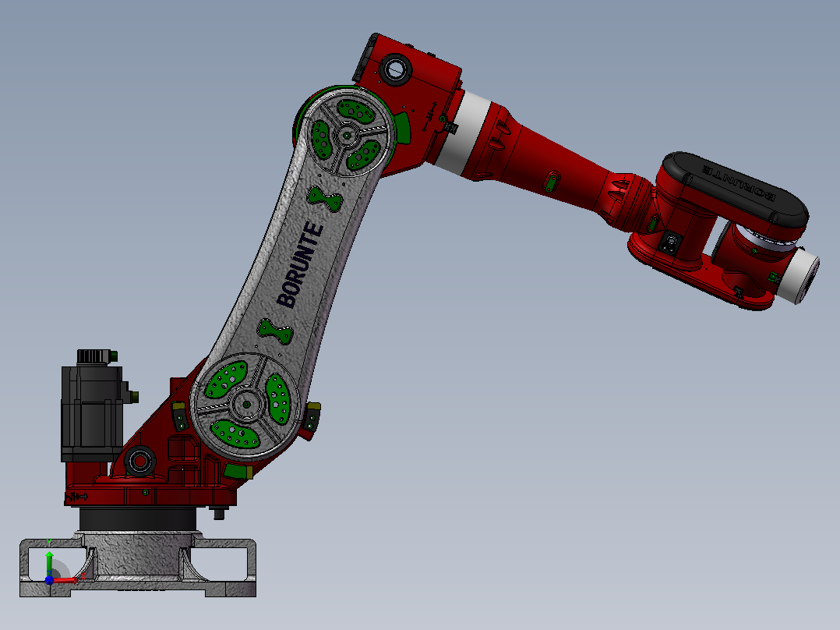The width and height of the screenshot is (840, 630).
Task: Select the white ring on the red forearm
Action: tap(463, 133)
